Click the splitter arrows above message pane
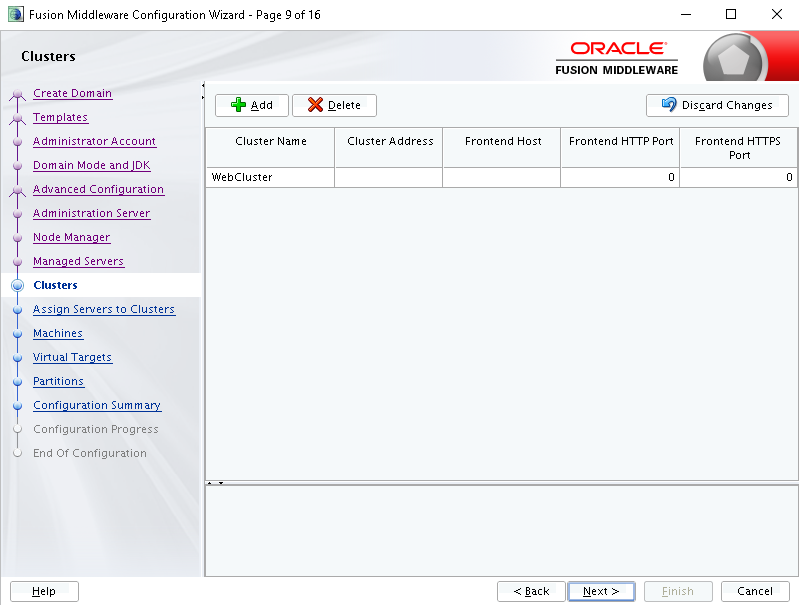 pyautogui.click(x=215, y=483)
